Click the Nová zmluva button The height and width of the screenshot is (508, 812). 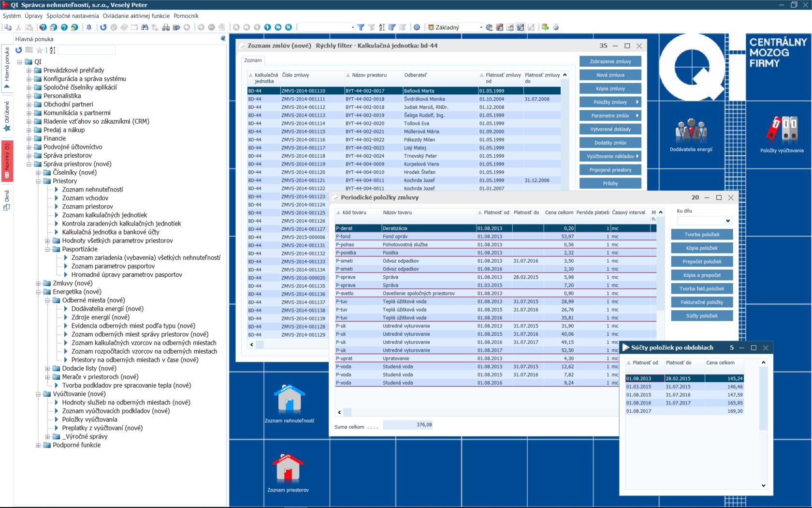(610, 75)
